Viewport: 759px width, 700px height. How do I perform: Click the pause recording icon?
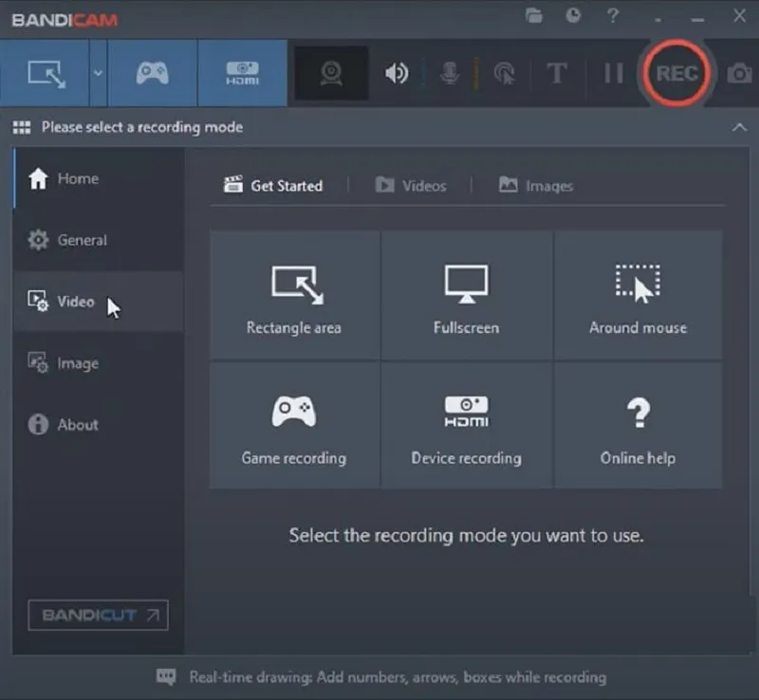612,73
